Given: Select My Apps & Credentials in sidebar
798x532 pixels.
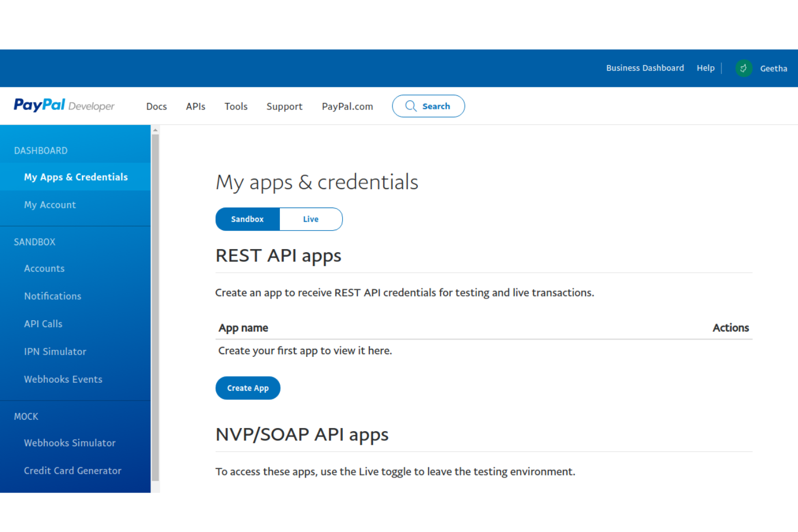Looking at the screenshot, I should [x=75, y=177].
